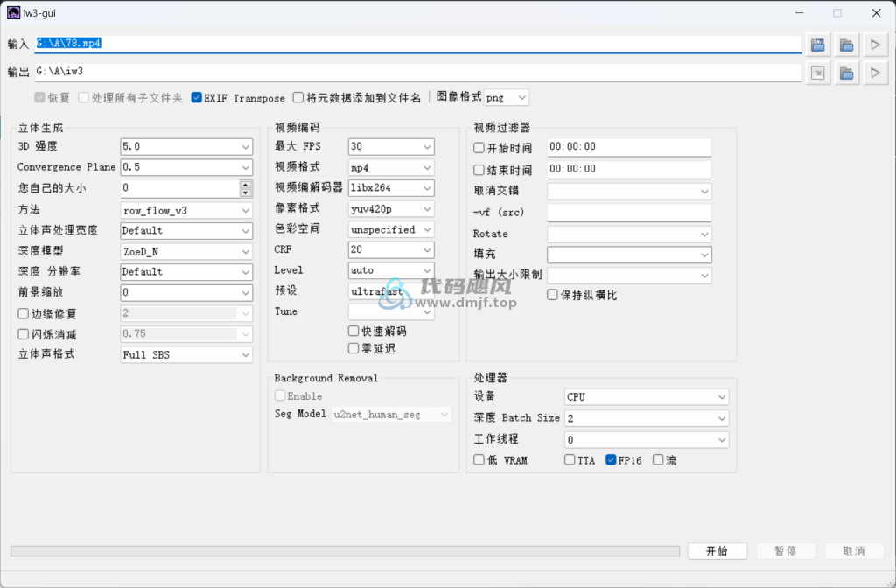Enable the 低 VRAM checkbox

pos(479,460)
